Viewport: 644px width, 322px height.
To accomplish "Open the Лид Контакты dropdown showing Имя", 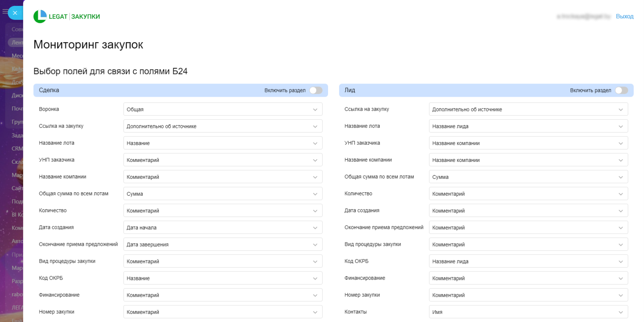I will pyautogui.click(x=528, y=312).
